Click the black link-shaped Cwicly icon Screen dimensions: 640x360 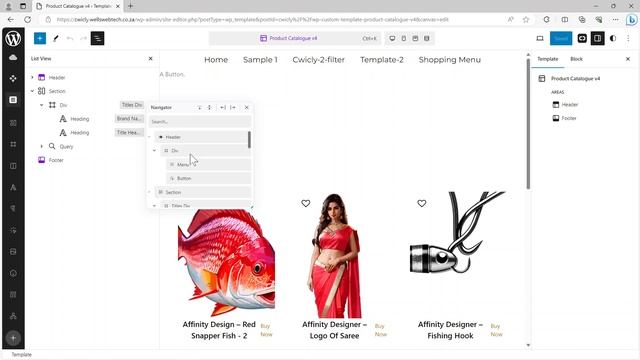[x=582, y=38]
